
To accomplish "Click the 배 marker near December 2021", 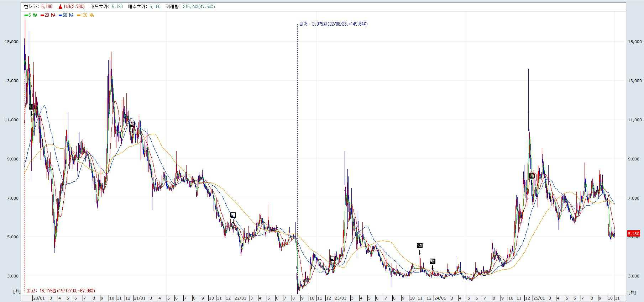I will coord(233,215).
